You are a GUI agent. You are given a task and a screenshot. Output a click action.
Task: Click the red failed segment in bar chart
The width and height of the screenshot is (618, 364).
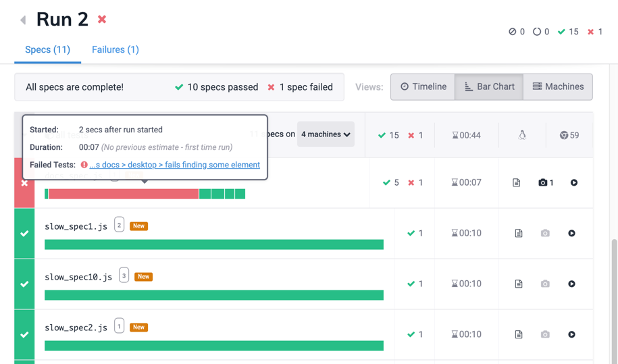pos(123,194)
